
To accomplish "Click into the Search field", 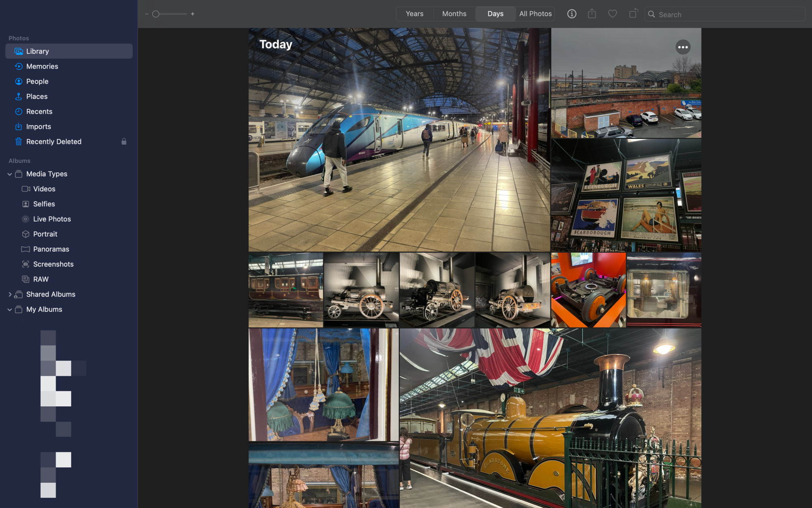I will (x=725, y=14).
